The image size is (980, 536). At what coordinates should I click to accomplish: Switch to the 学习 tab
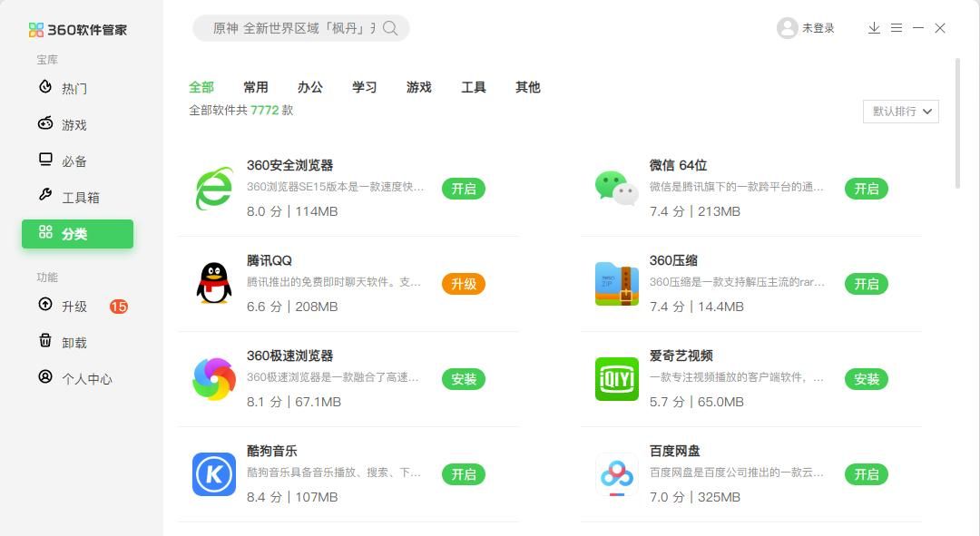pos(364,87)
